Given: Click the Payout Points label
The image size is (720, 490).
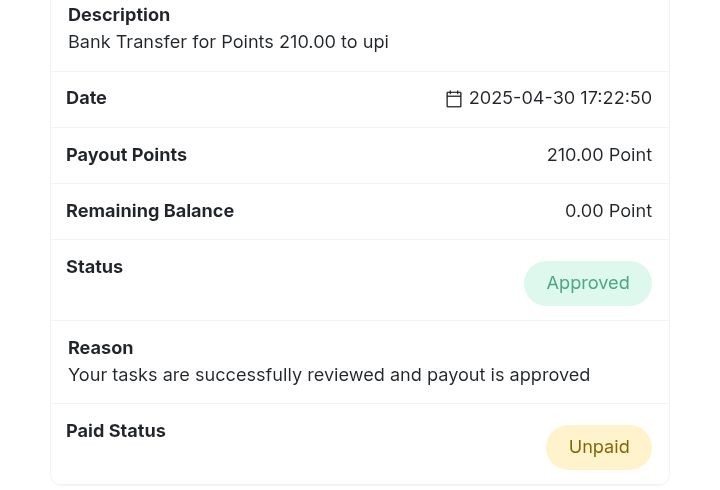Looking at the screenshot, I should coord(126,155).
